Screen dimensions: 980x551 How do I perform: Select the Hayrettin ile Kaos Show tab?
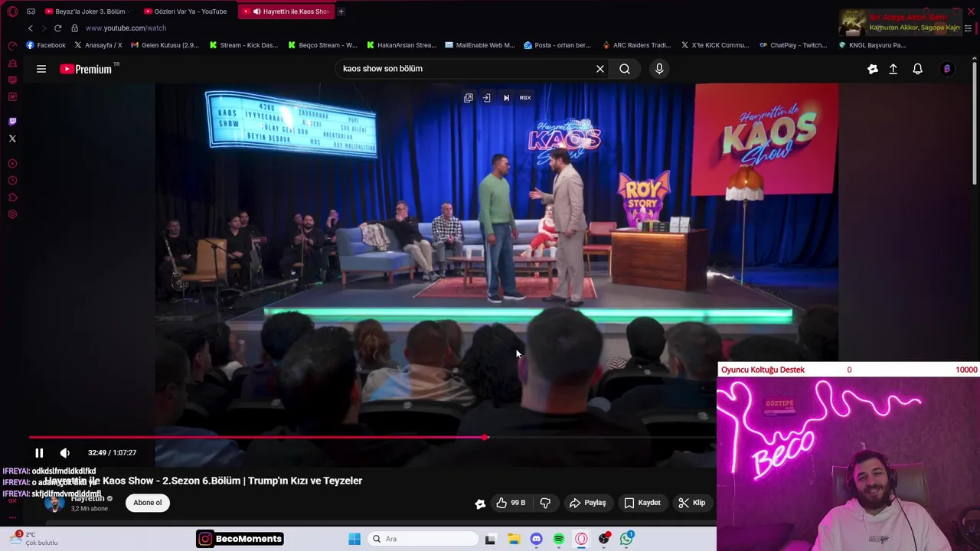click(286, 11)
